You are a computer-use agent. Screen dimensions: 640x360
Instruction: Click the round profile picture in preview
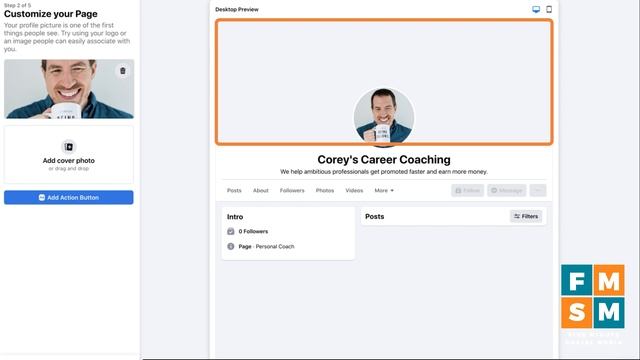384,117
